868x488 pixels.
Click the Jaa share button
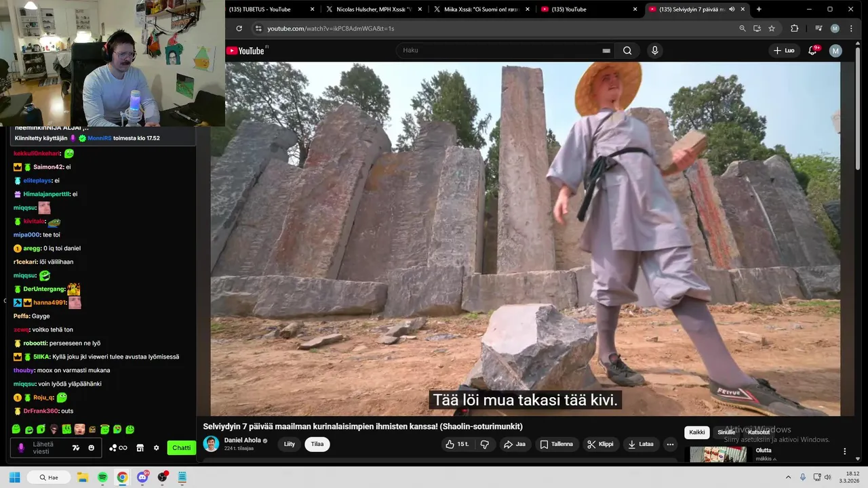515,445
